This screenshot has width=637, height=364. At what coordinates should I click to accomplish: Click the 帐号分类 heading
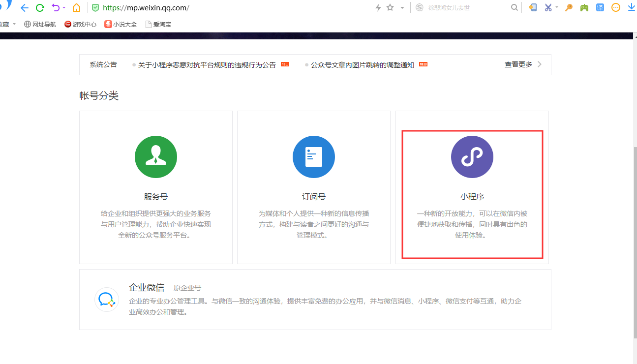pos(99,95)
